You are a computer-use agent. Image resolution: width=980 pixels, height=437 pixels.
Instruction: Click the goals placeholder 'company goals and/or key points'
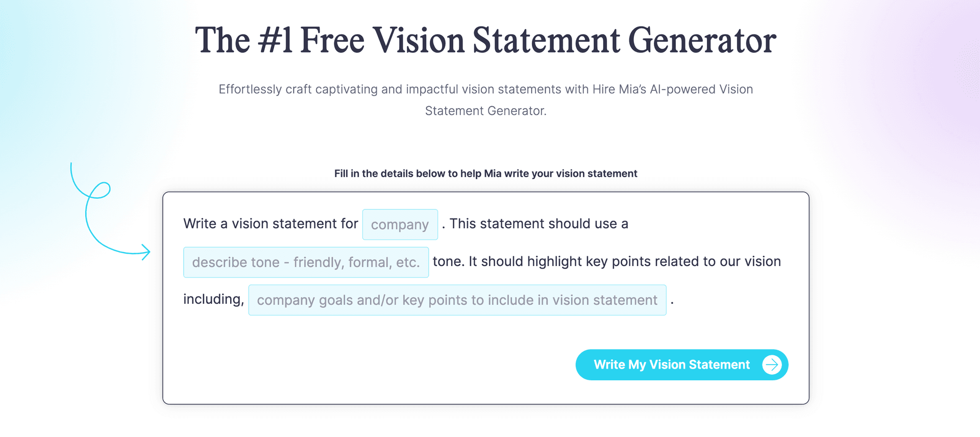pos(457,300)
